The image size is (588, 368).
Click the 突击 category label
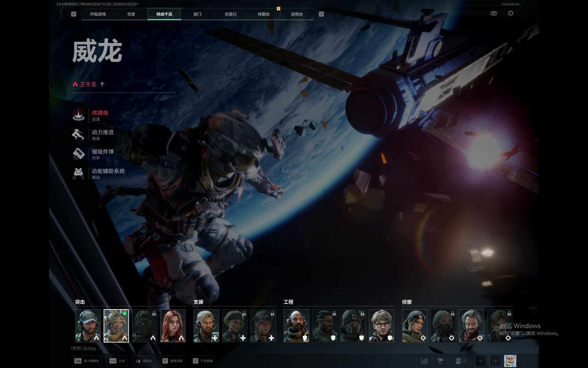[x=80, y=302]
